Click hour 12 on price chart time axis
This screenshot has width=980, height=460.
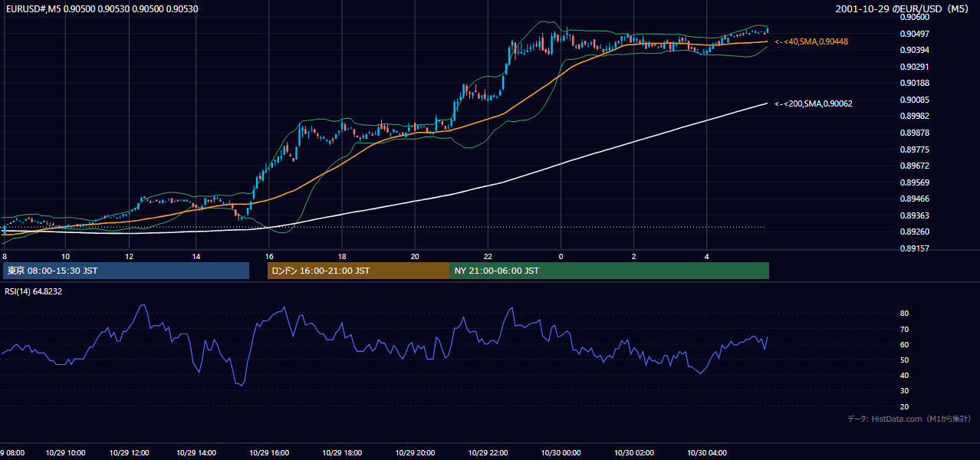tap(130, 256)
